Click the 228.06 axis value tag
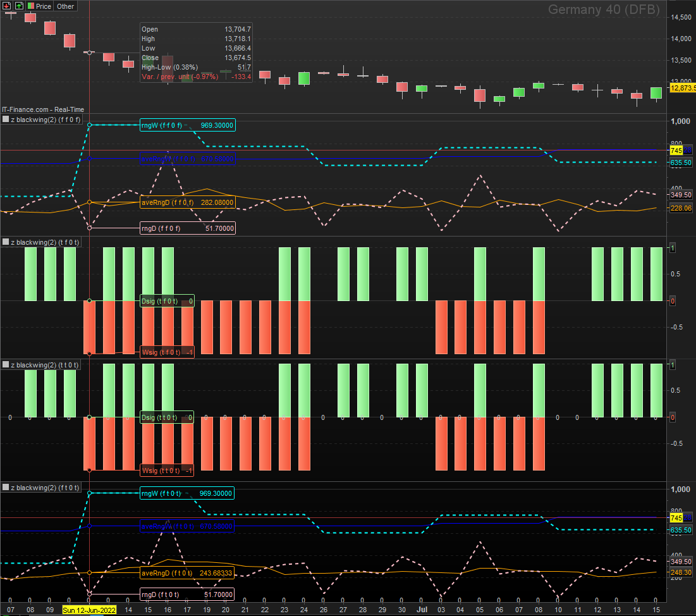This screenshot has height=616, width=696. pyautogui.click(x=680, y=208)
